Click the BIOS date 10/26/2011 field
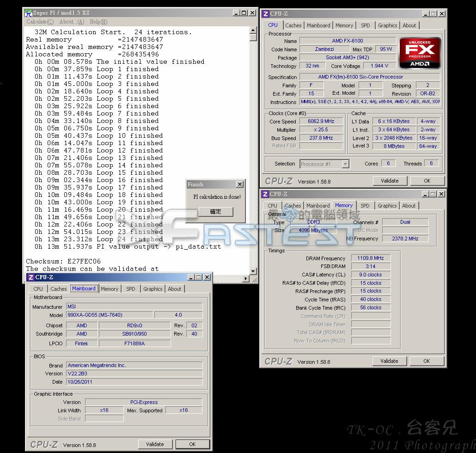The image size is (476, 453). pyautogui.click(x=134, y=382)
